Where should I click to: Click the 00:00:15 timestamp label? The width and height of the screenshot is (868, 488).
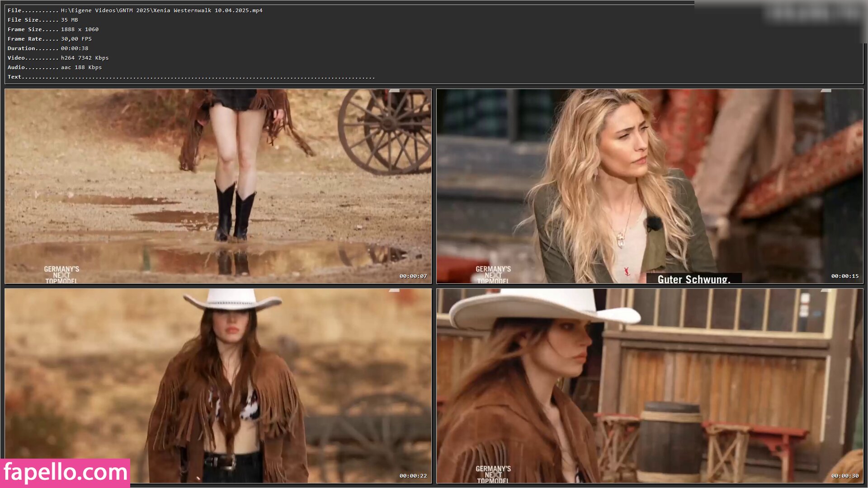(844, 276)
